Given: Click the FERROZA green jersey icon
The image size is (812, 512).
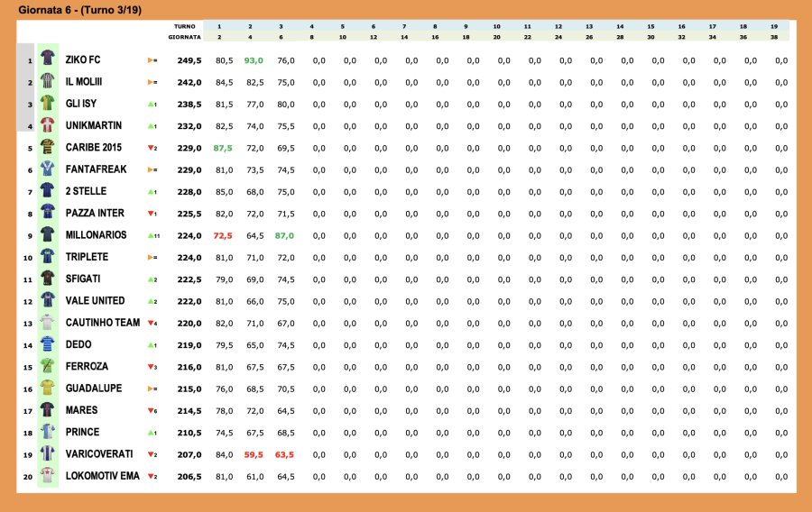Looking at the screenshot, I should [x=48, y=365].
